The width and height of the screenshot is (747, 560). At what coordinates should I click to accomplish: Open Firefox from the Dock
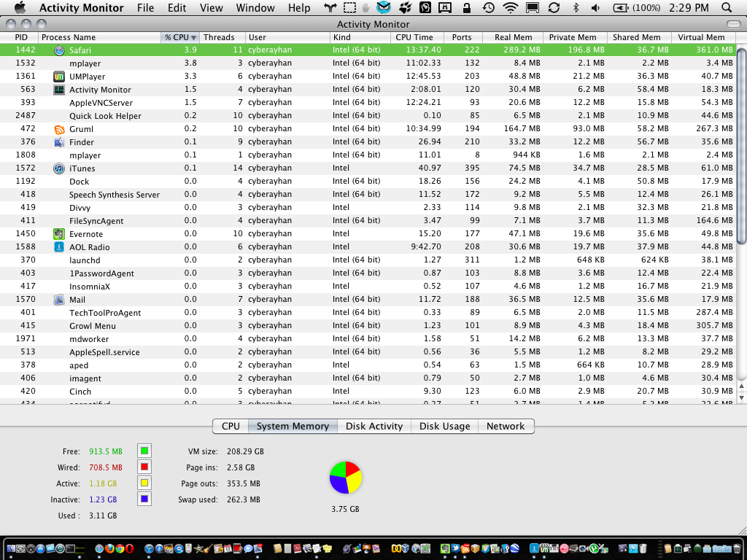pyautogui.click(x=109, y=548)
